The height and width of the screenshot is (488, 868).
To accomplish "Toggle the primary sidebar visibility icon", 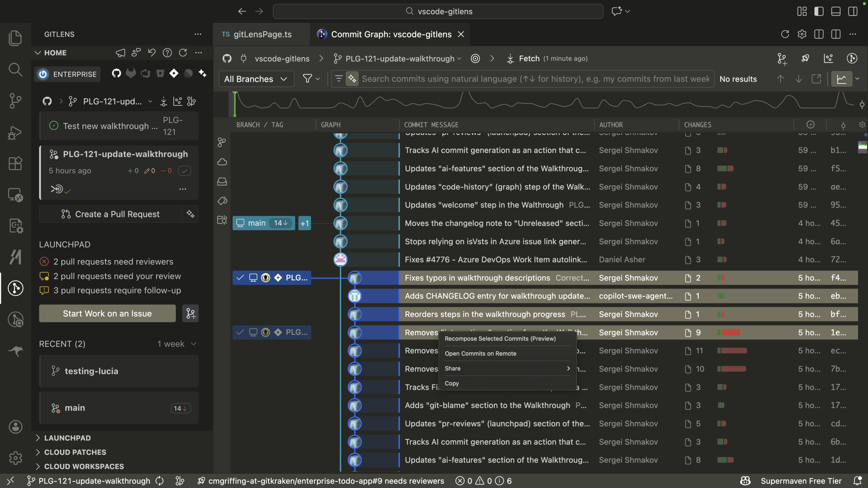I will click(818, 11).
